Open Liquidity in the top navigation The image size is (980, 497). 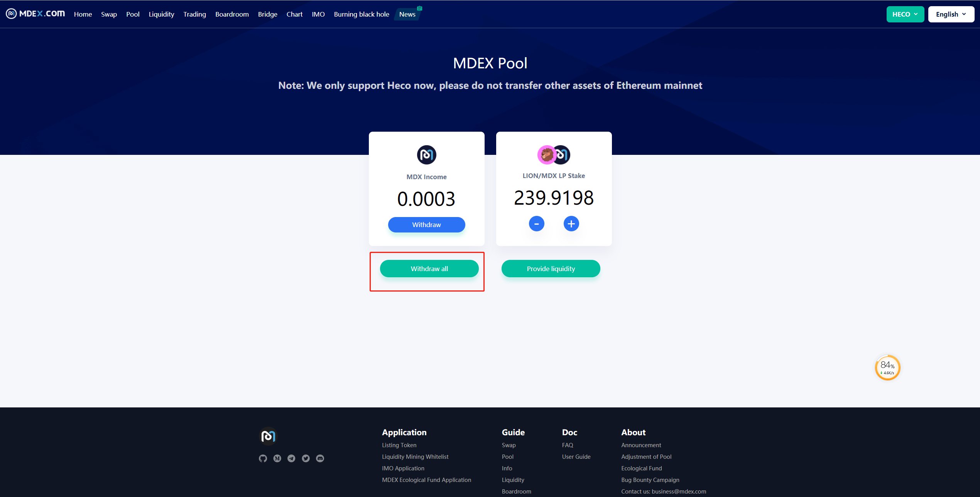(x=161, y=14)
